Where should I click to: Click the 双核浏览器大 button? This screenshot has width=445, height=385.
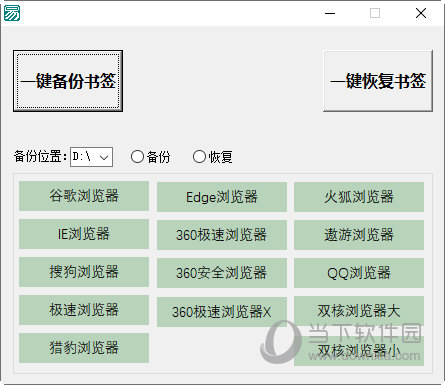pos(359,311)
